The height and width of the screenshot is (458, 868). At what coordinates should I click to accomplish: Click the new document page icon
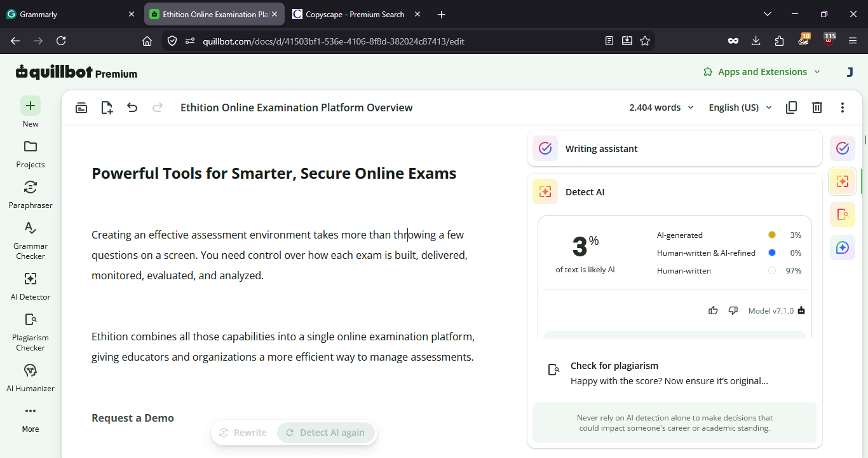click(x=107, y=108)
